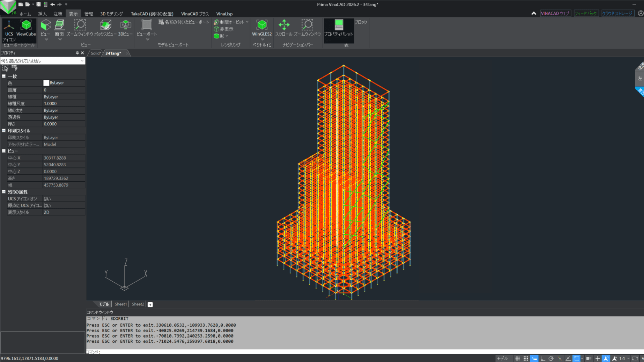Toggle grid display in status bar
Screen dimensions: 644x362
(518, 359)
